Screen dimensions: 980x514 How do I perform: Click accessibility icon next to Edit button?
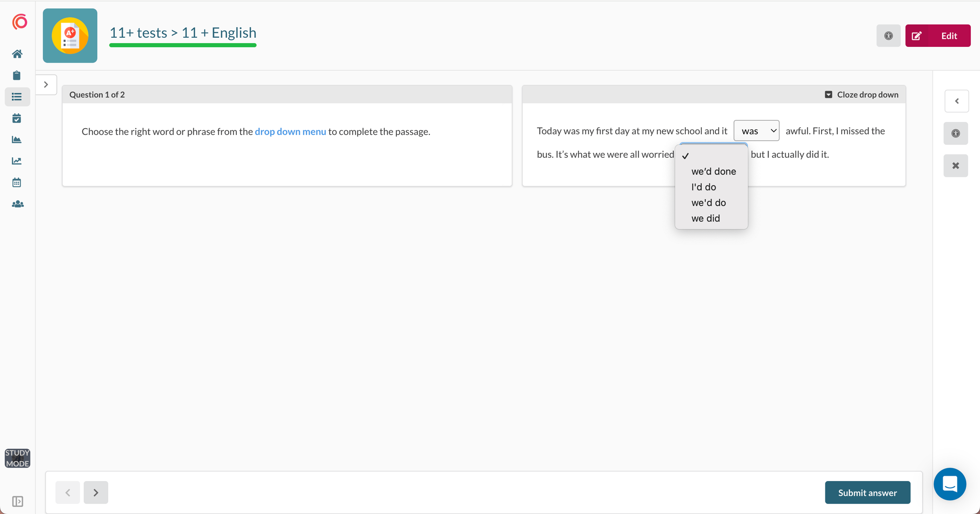888,36
